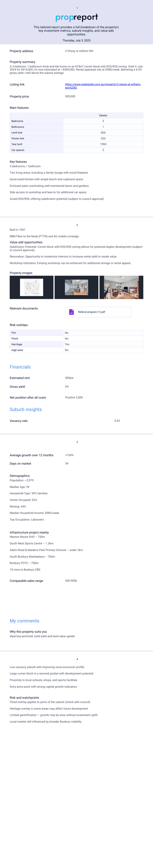Click the comparable sales range 450-500k
Image resolution: width=153 pixels, height=868 pixels.
71,581
